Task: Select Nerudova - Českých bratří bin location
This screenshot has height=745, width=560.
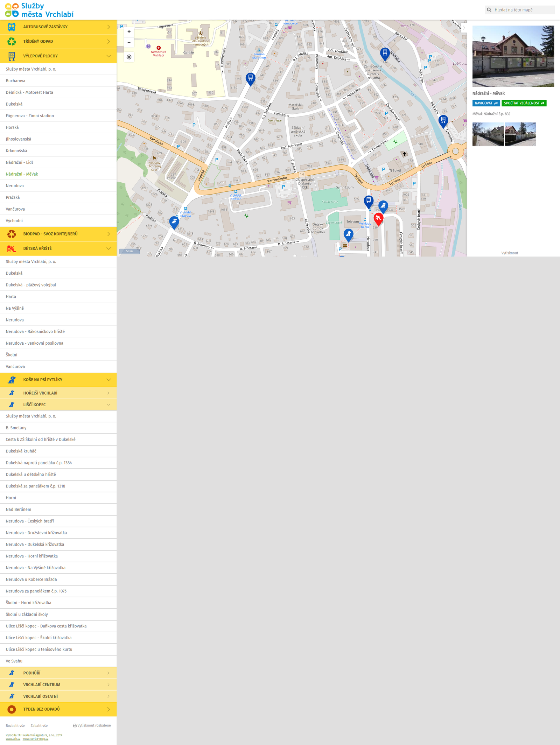Action: coord(58,521)
